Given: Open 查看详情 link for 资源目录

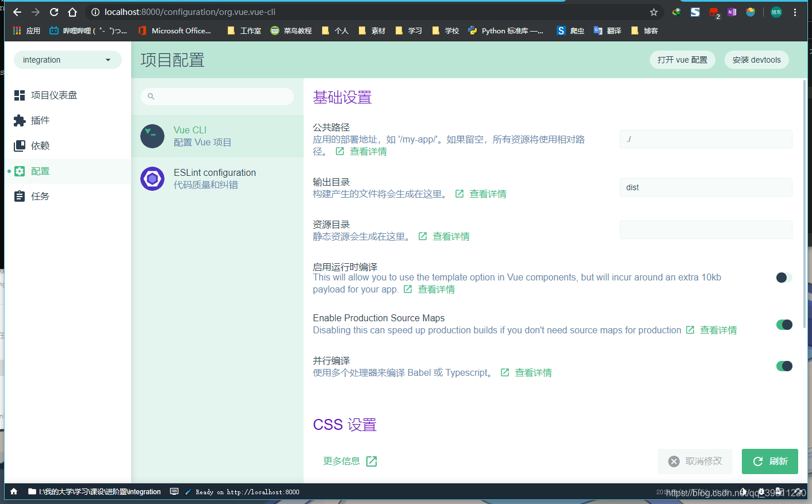Looking at the screenshot, I should [x=445, y=237].
